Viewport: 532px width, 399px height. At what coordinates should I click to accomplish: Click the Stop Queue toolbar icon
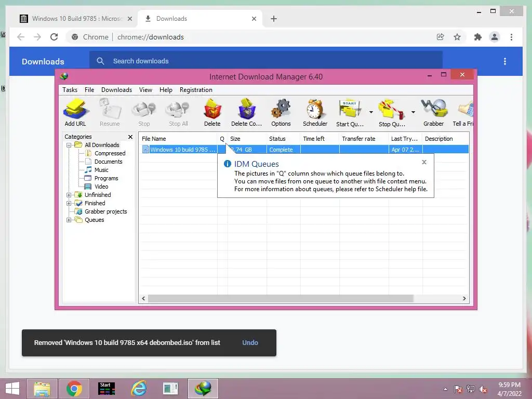[x=392, y=113]
